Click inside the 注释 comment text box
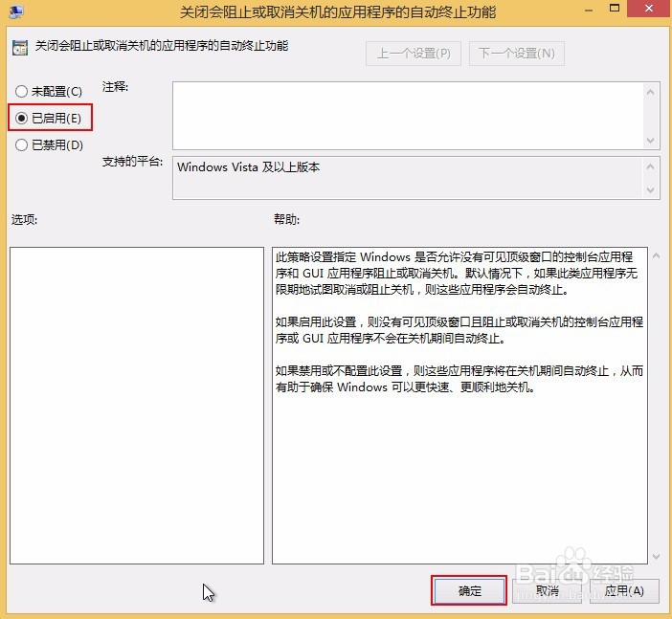 point(408,116)
